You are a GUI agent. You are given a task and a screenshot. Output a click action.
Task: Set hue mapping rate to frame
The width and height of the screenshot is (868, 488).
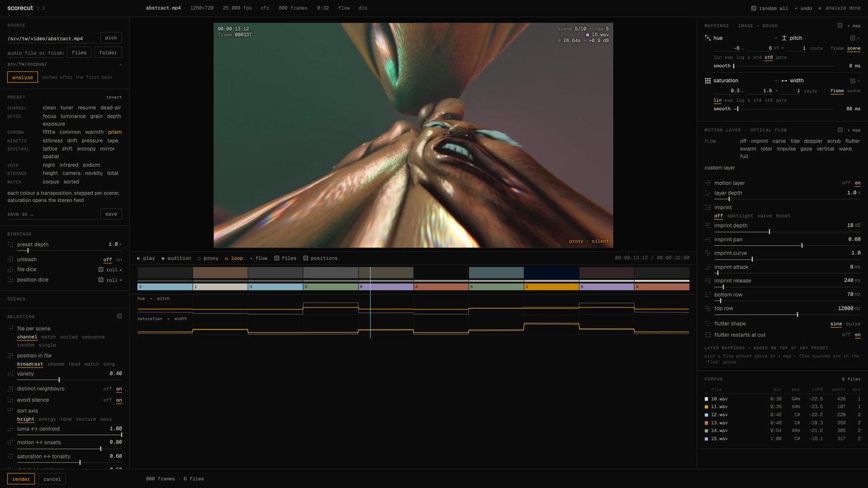click(837, 48)
